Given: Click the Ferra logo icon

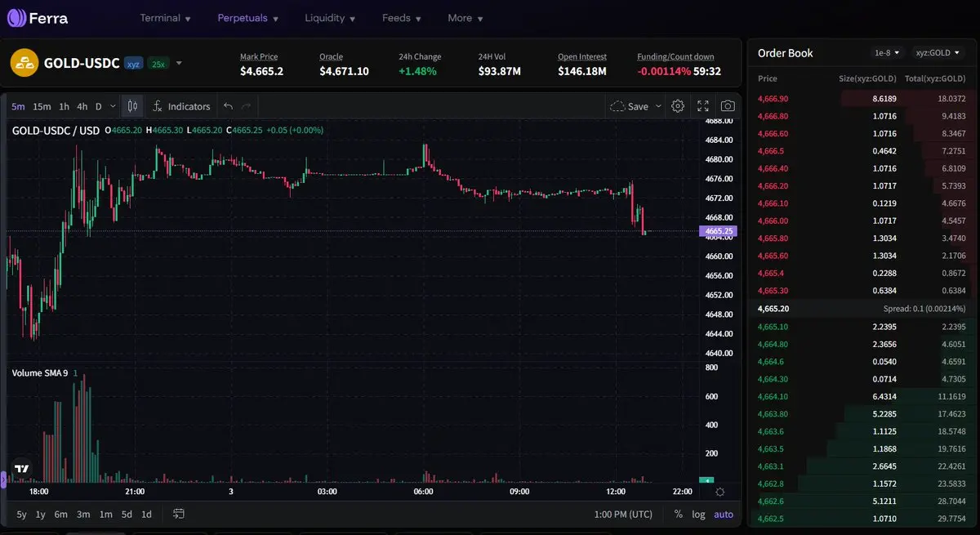Looking at the screenshot, I should coord(16,17).
